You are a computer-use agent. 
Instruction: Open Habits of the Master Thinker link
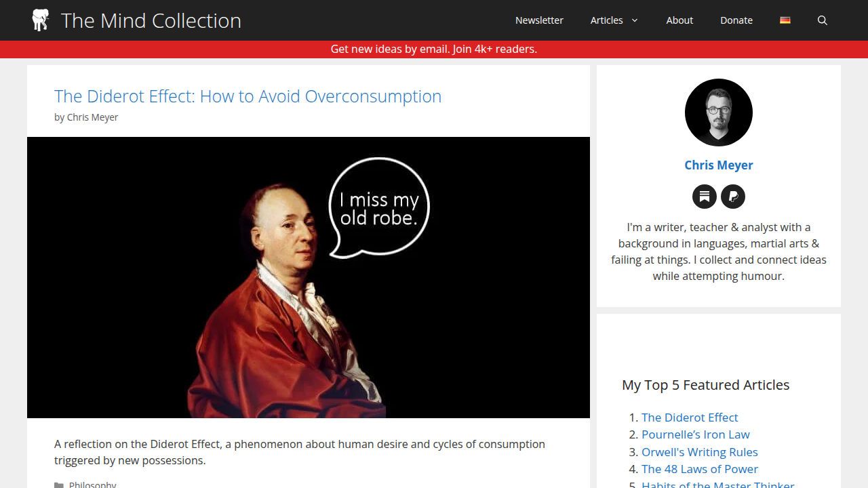pyautogui.click(x=718, y=484)
